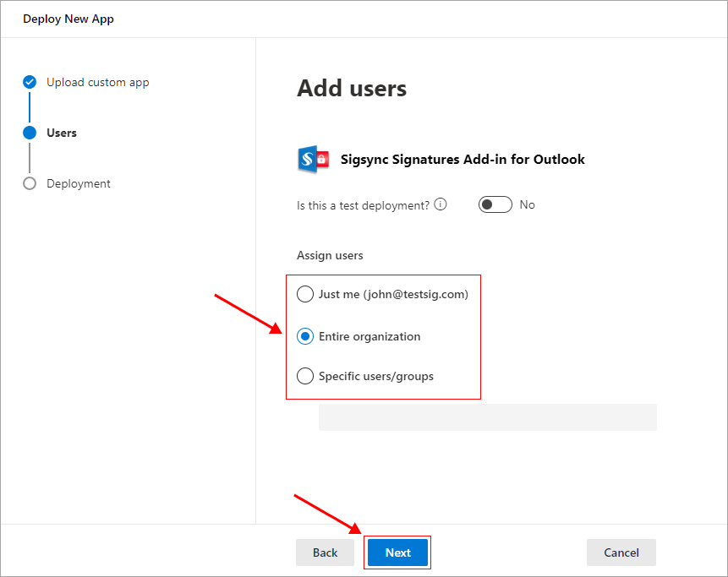Choose the Specific users/groups option
Screen dimensions: 728x577
tap(305, 376)
